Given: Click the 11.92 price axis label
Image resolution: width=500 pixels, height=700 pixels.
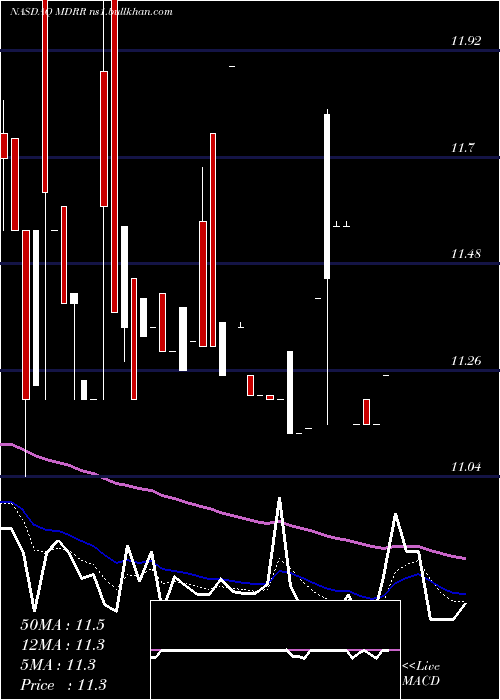Looking at the screenshot, I should pyautogui.click(x=466, y=41).
